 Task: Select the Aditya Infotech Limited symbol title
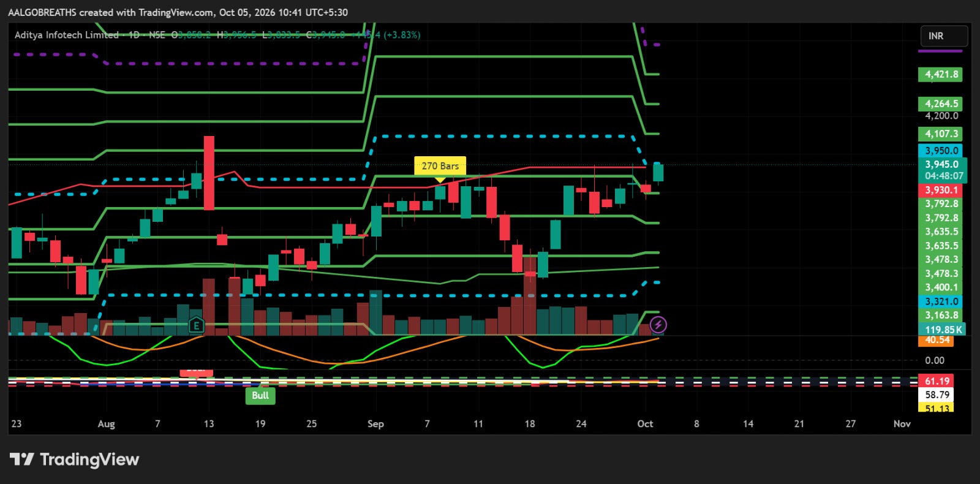67,35
